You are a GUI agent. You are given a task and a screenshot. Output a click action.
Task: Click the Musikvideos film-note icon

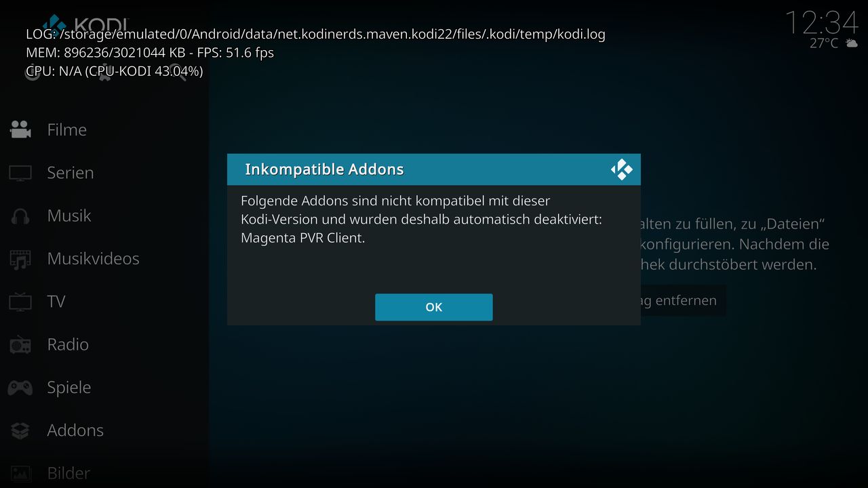click(20, 259)
